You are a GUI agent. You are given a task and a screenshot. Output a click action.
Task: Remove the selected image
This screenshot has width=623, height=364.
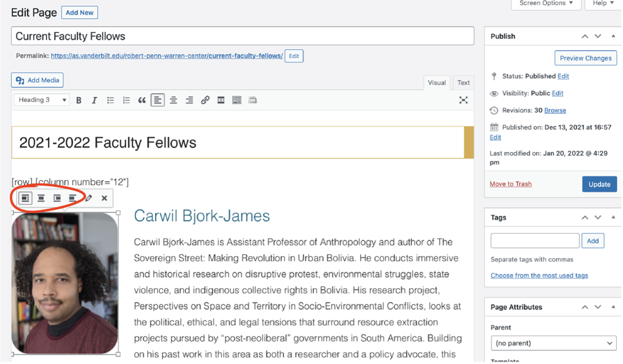[104, 198]
